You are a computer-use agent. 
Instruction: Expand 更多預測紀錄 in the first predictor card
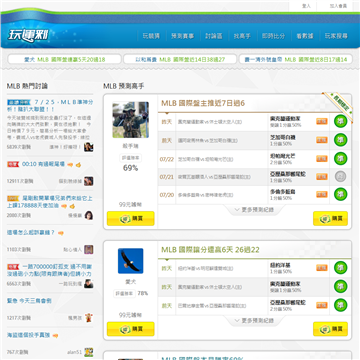coord(254,210)
